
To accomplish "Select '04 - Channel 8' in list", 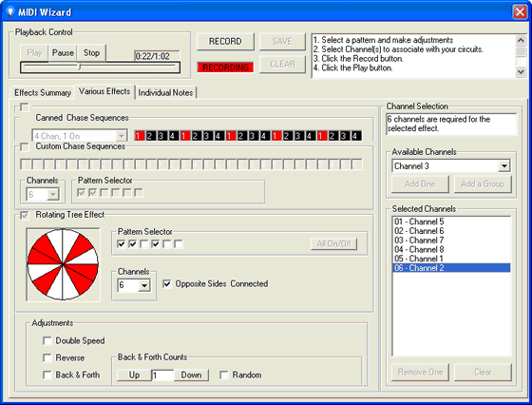I will pos(451,249).
